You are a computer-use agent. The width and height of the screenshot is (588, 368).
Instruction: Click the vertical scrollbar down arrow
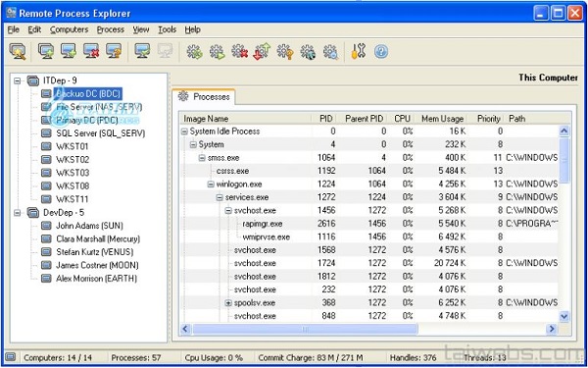tap(563, 317)
